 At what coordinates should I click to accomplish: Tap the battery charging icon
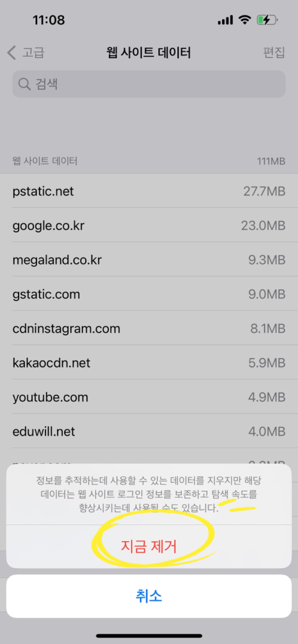pyautogui.click(x=267, y=20)
